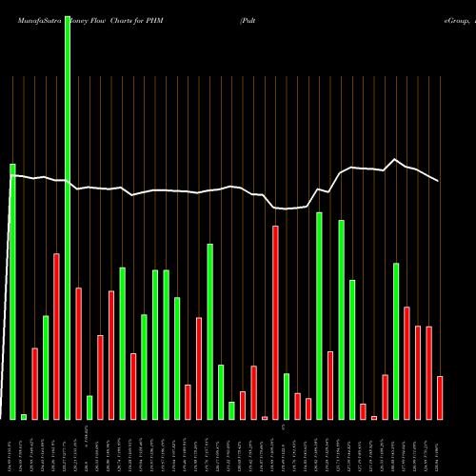Viewport: 476px width, 476px height.
Task: Select the tallest green bar reaching the chart top
Action: (68, 218)
